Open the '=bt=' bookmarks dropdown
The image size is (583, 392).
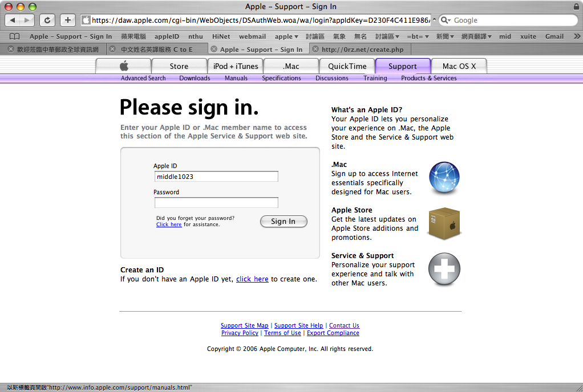(x=418, y=36)
